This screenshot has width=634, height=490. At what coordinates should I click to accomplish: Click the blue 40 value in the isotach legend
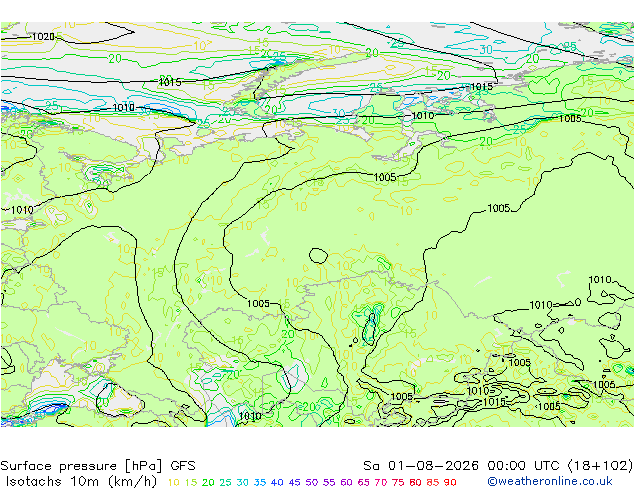(277, 482)
